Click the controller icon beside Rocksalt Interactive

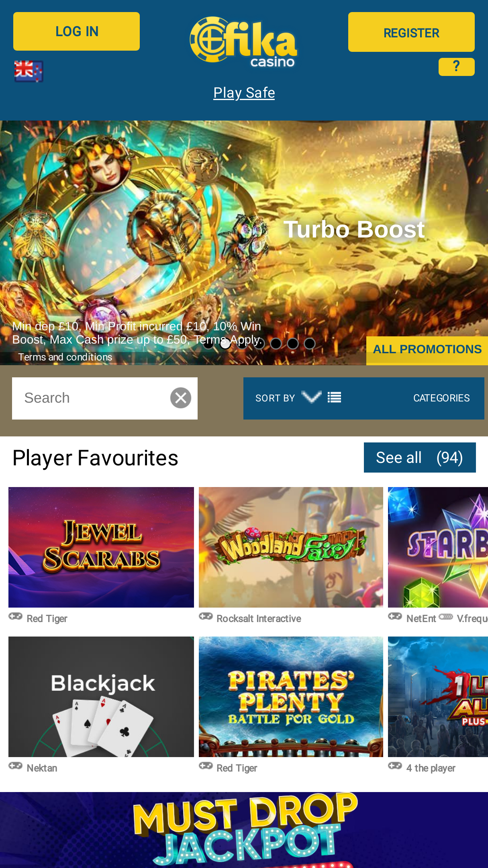click(x=206, y=616)
